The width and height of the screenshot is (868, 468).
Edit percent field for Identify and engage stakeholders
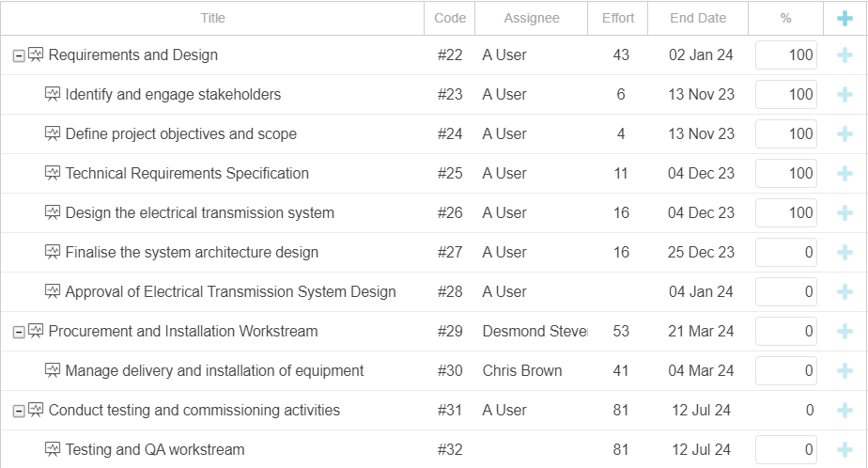coord(786,94)
